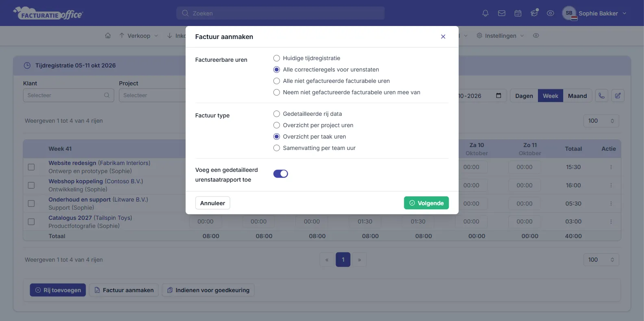
Task: Click Rij toevoegen button
Action: point(58,290)
